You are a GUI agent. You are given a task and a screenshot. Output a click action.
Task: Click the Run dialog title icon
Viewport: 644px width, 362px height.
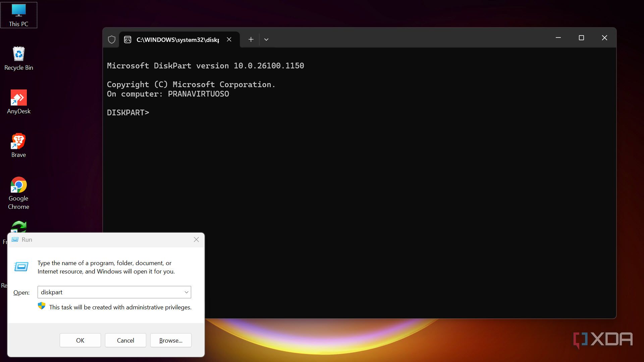15,240
